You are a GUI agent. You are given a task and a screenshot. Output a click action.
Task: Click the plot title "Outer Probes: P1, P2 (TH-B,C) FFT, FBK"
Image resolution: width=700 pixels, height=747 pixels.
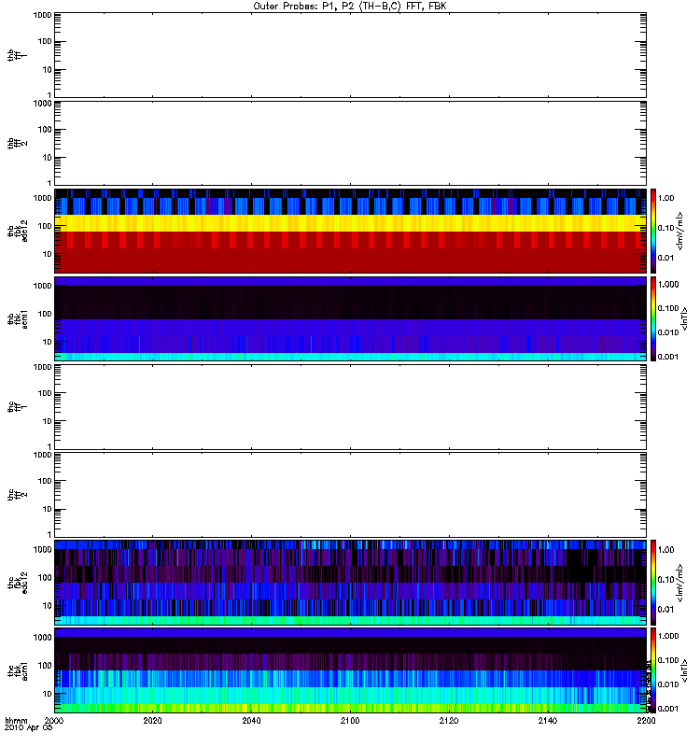(x=350, y=7)
